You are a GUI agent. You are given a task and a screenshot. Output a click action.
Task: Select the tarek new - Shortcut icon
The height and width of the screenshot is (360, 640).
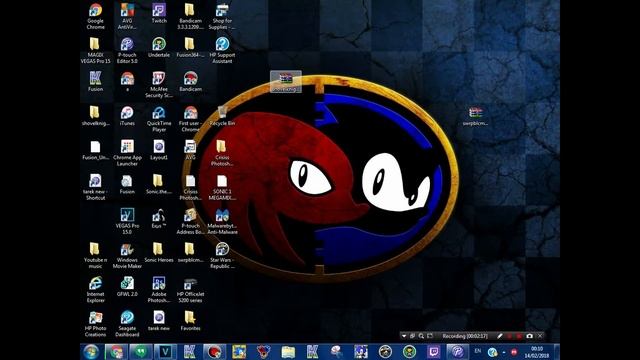point(96,188)
